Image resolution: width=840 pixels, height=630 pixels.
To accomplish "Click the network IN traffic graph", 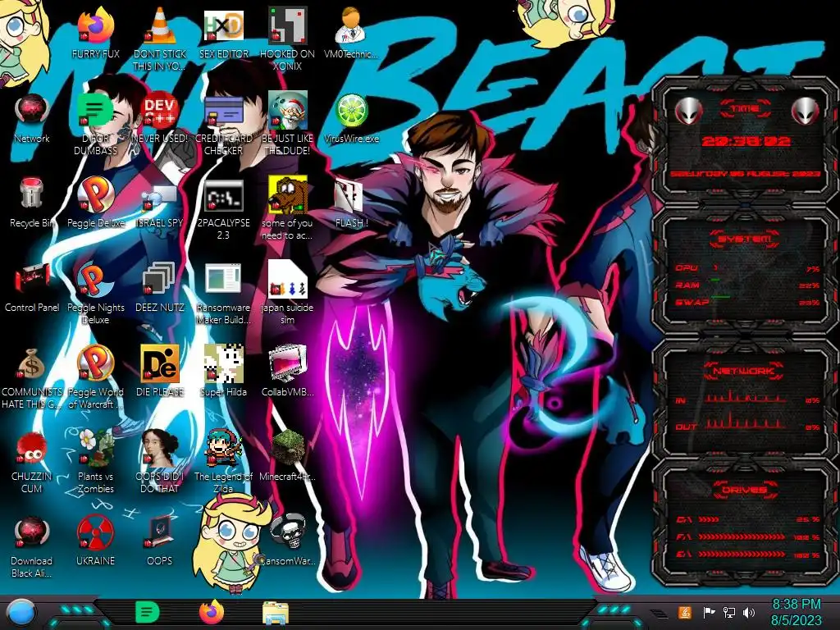I will [746, 396].
